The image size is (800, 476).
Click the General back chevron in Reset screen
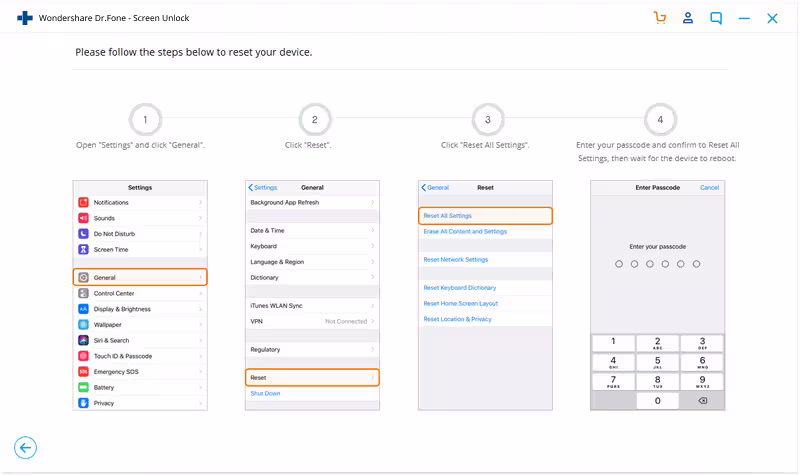pyautogui.click(x=423, y=188)
